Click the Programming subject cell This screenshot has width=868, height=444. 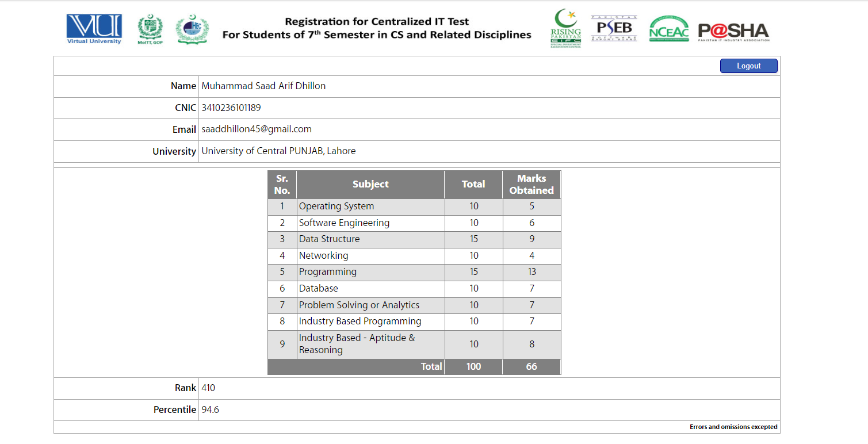tap(328, 272)
